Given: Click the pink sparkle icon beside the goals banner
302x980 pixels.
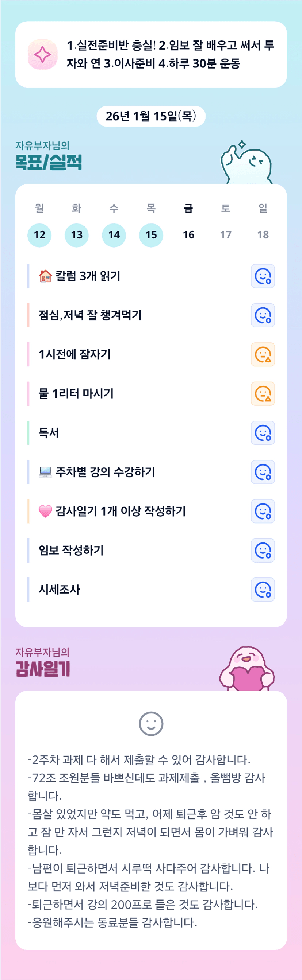Looking at the screenshot, I should pyautogui.click(x=42, y=54).
